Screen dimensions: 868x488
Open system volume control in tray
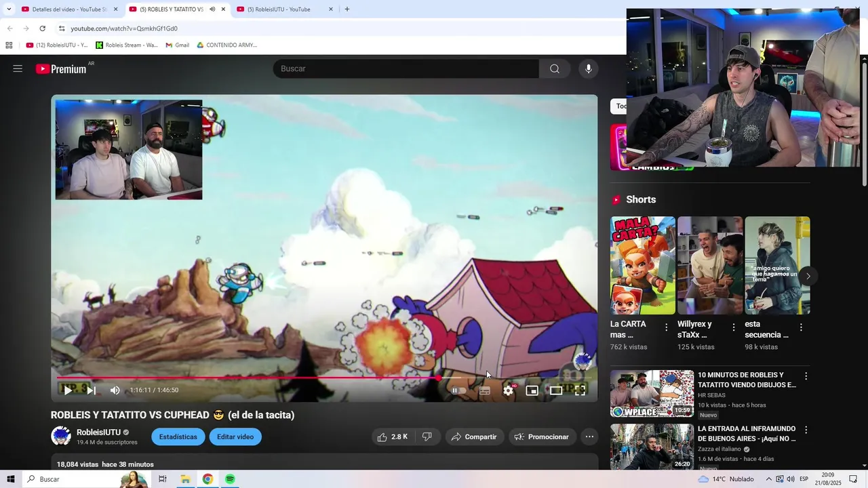(x=791, y=479)
